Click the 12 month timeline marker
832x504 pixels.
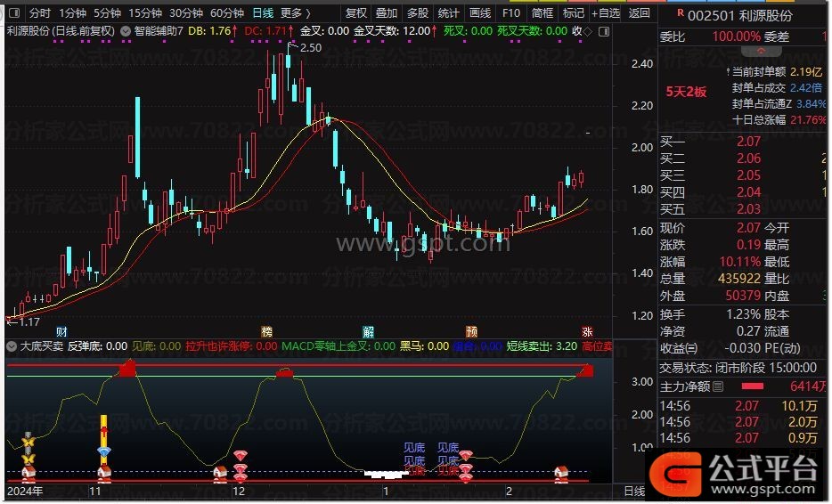point(239,491)
